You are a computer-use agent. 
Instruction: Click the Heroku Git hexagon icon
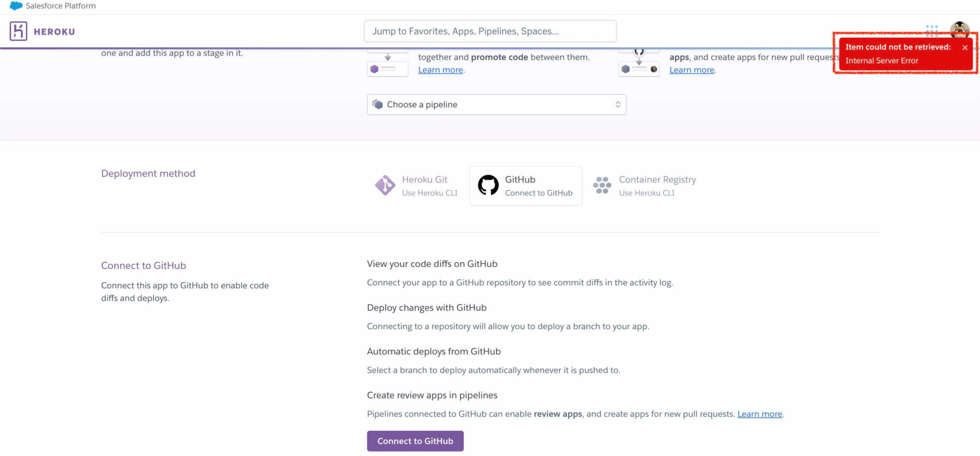coord(385,185)
